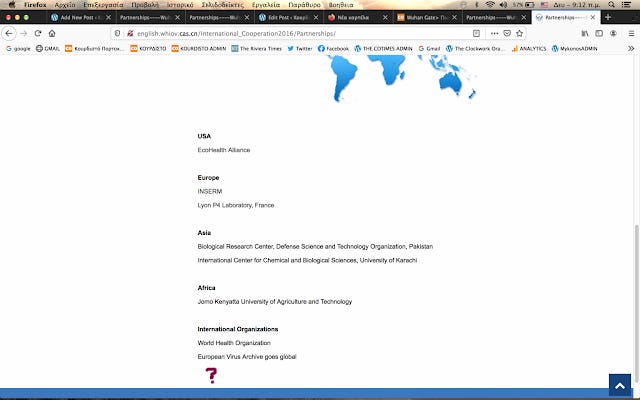Open the GMAIL bookmark
The image size is (640, 400).
tap(48, 49)
